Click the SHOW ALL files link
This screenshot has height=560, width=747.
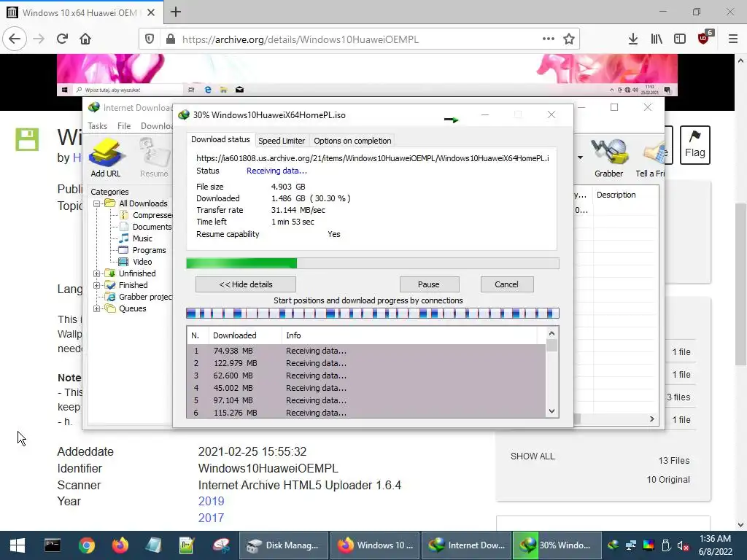pyautogui.click(x=533, y=456)
